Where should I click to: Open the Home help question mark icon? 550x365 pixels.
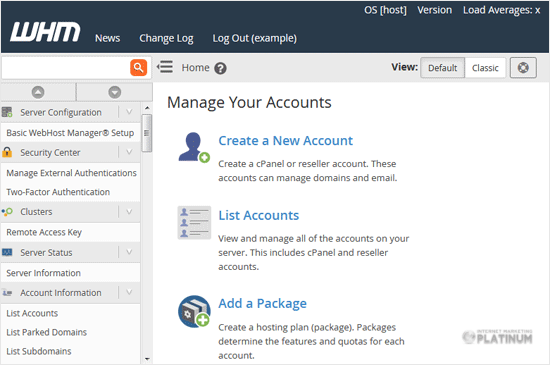220,68
